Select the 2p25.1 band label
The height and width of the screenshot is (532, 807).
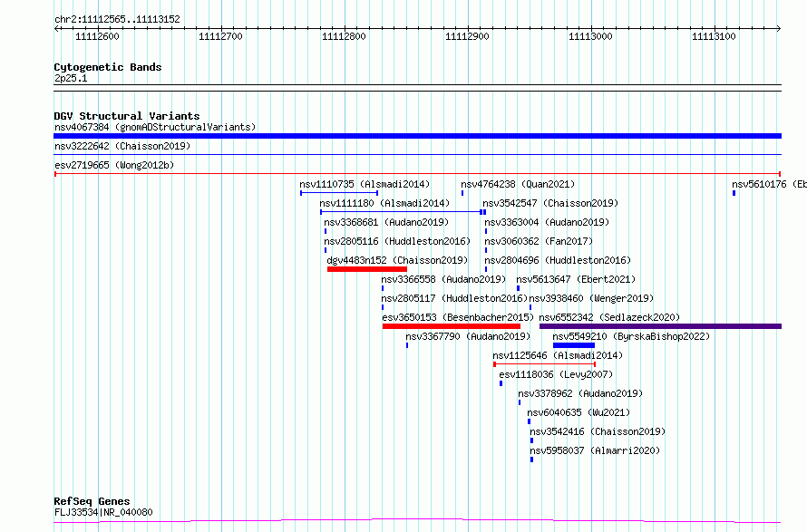coord(71,78)
